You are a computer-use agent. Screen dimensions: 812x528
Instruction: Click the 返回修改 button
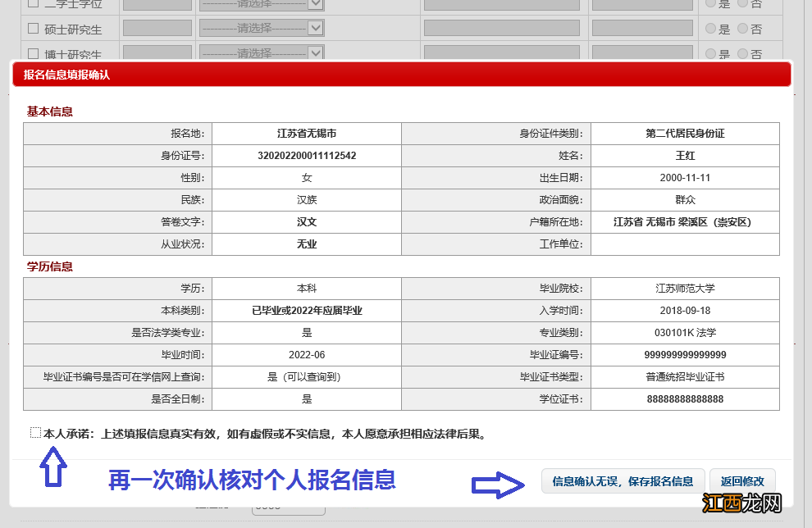(x=741, y=481)
